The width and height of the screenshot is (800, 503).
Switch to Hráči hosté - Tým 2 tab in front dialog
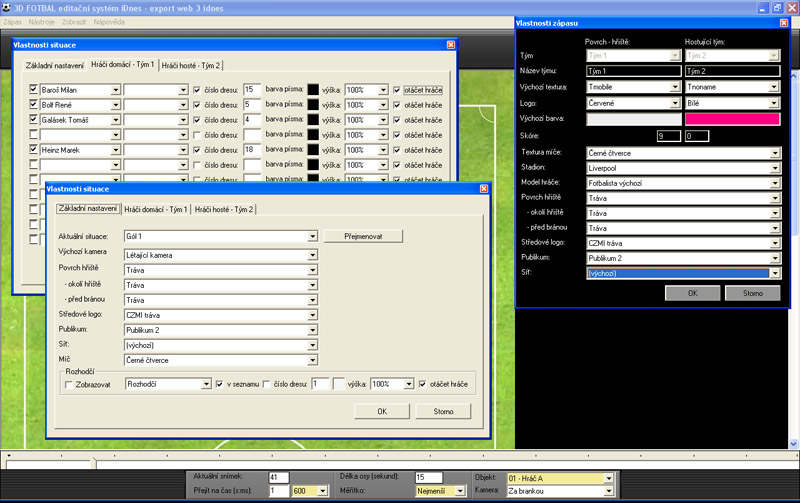point(224,210)
